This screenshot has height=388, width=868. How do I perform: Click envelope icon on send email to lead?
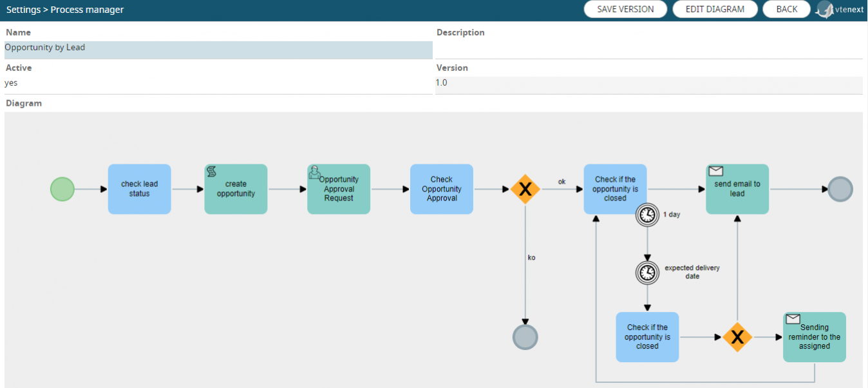coord(716,171)
